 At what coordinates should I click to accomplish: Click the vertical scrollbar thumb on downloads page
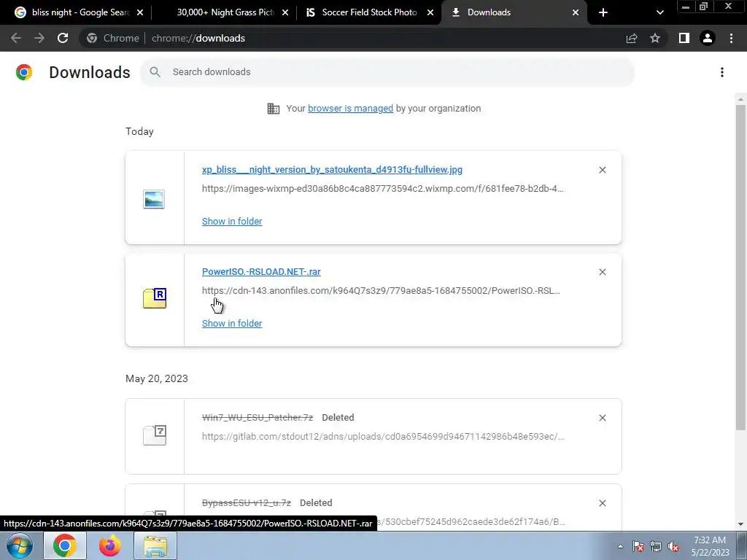pos(740,267)
